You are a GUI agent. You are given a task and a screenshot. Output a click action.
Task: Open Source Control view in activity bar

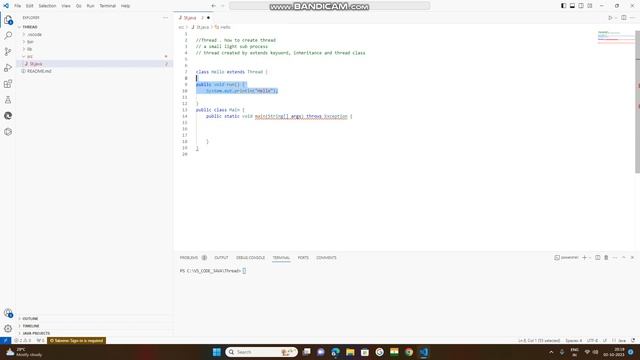click(x=8, y=51)
